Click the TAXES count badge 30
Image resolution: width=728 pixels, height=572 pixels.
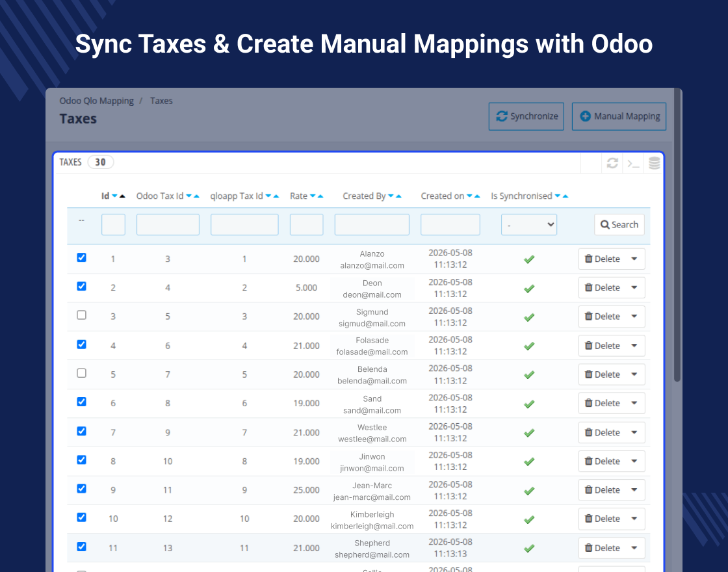tap(100, 162)
